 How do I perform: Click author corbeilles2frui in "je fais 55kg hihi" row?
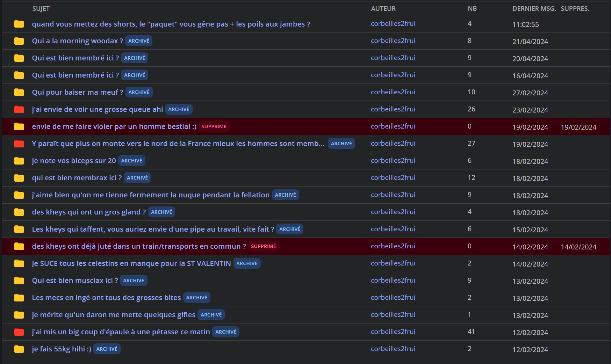tap(393, 349)
